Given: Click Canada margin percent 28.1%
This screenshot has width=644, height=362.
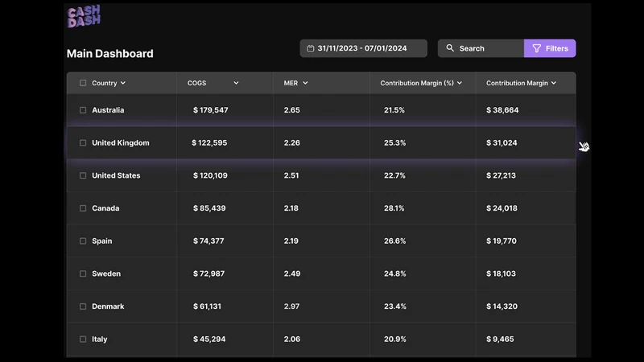Looking at the screenshot, I should 394,208.
